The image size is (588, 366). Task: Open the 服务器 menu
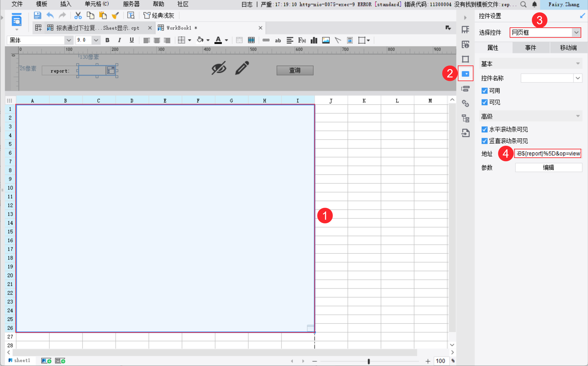point(131,4)
